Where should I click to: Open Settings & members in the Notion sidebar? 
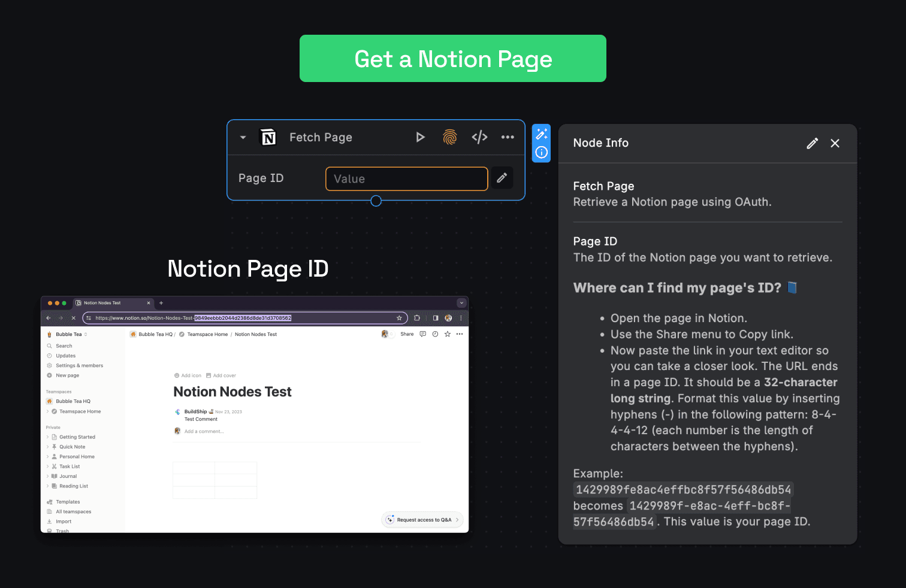click(x=79, y=365)
